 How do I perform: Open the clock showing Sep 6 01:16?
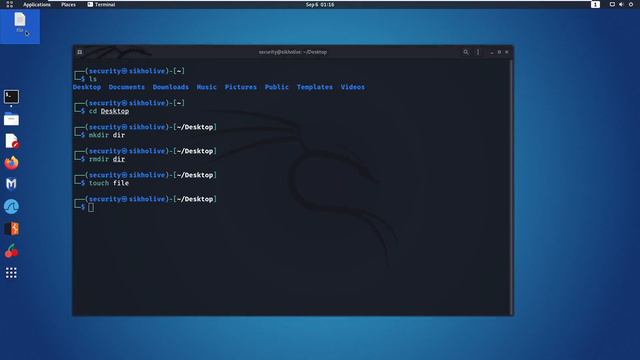point(320,4)
